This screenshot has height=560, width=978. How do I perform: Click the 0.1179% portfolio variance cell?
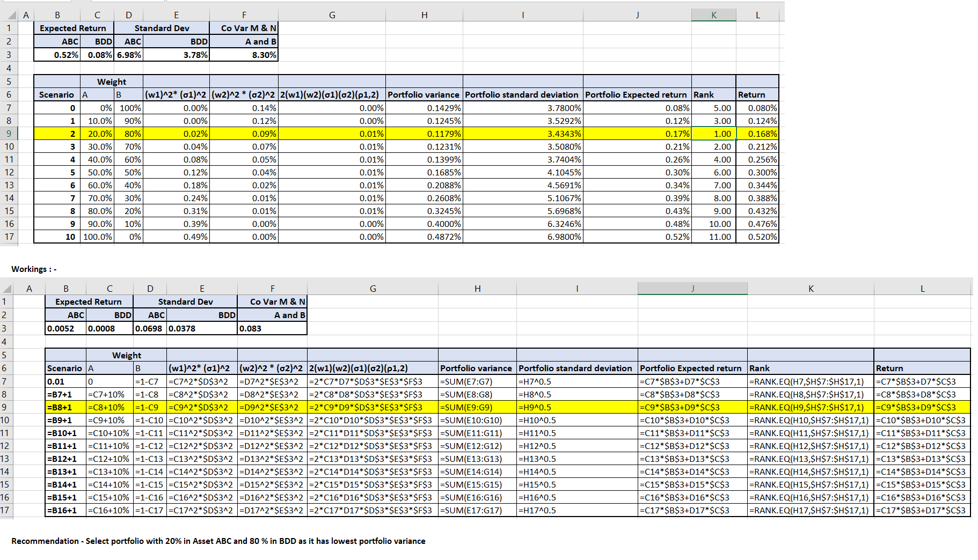pos(424,134)
